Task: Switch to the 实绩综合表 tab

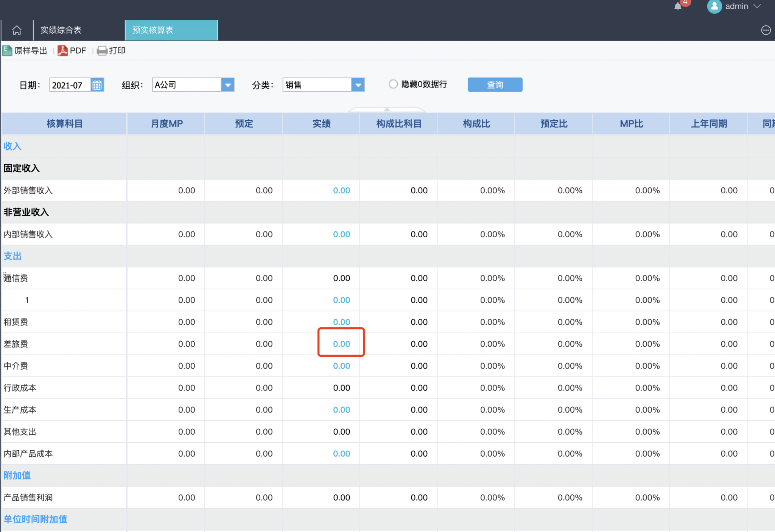Action: [61, 30]
